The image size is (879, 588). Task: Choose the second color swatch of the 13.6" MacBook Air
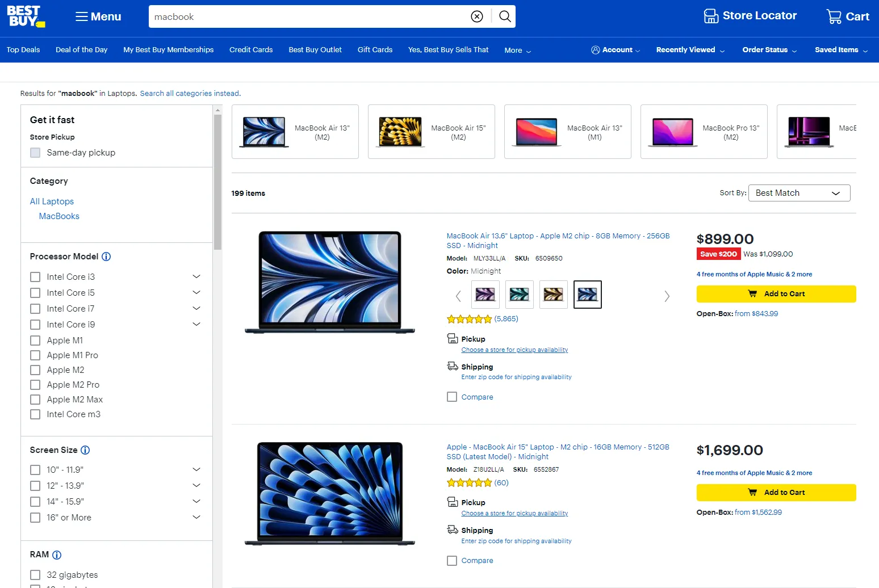[520, 295]
